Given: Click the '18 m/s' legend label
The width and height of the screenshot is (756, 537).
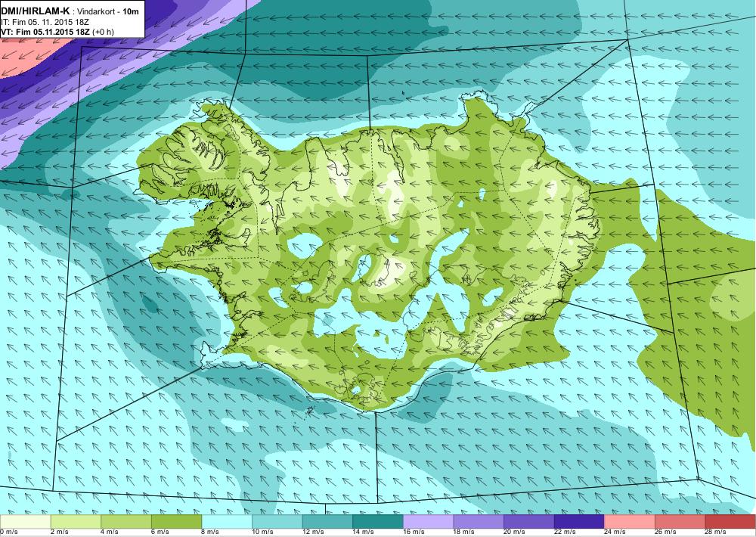Looking at the screenshot, I should pos(464,532).
